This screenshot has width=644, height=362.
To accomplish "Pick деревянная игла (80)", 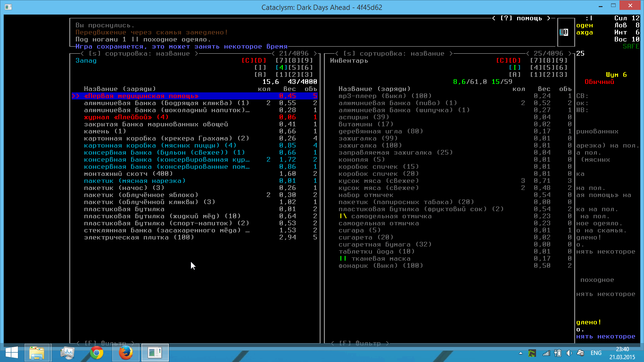I will coord(449,132).
